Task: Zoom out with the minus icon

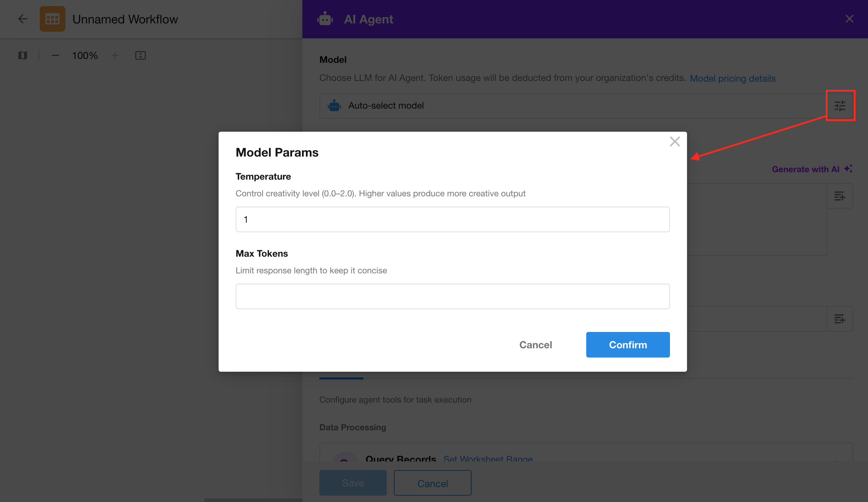Action: pyautogui.click(x=55, y=55)
